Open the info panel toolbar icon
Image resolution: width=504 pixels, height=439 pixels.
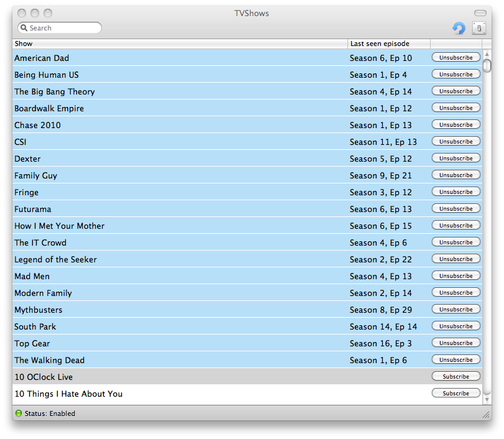click(x=479, y=28)
